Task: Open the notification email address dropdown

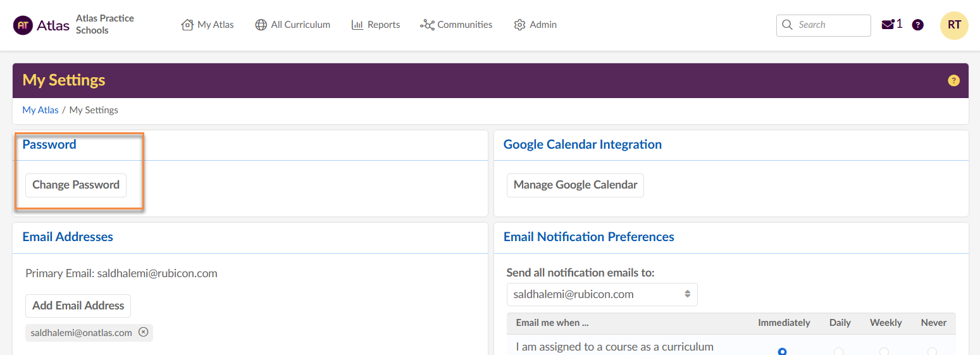Action: 602,294
